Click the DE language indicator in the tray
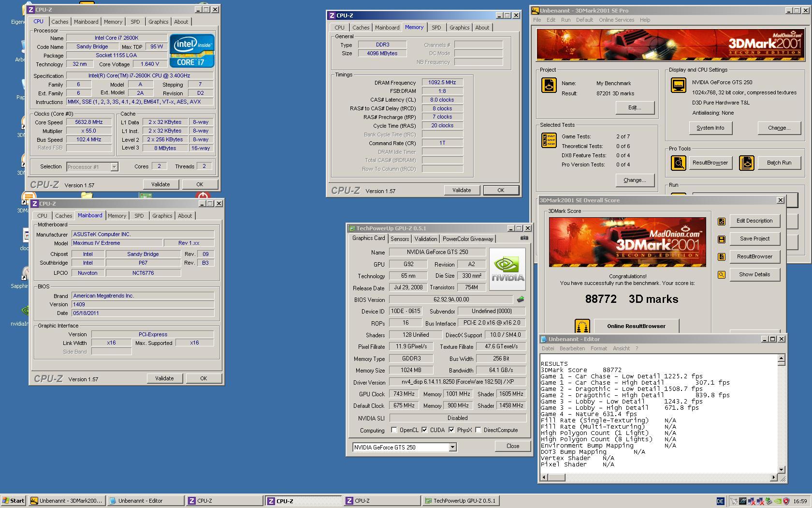Screen dimensions: 812x508 720,501
